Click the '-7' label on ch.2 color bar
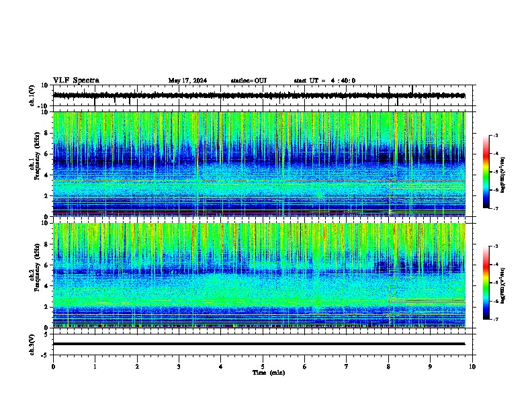Screen dimensions: 532x411 [x=496, y=319]
